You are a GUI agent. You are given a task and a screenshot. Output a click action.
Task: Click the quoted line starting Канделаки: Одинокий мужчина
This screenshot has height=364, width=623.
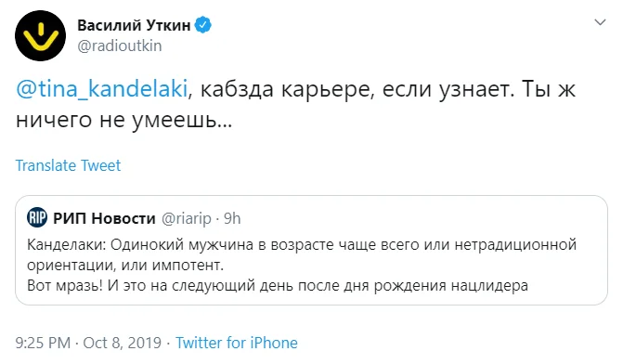pos(302,244)
